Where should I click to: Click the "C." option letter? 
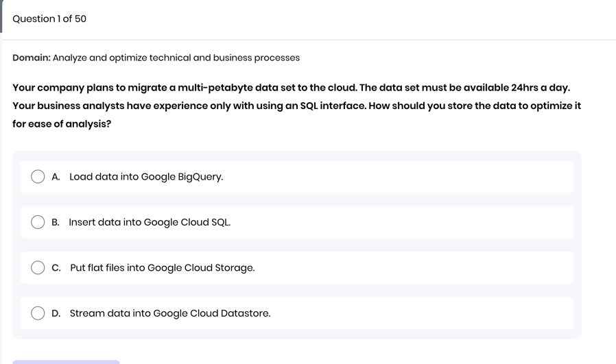click(56, 268)
